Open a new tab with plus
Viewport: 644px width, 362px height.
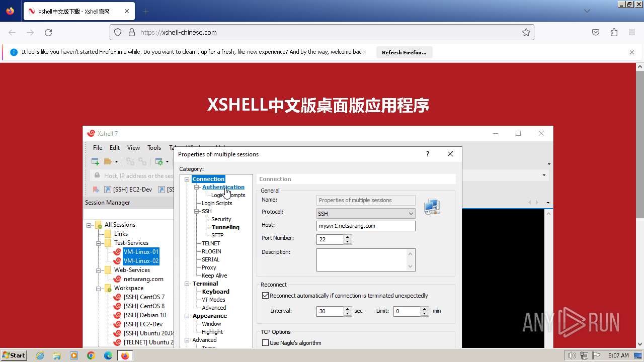[145, 11]
